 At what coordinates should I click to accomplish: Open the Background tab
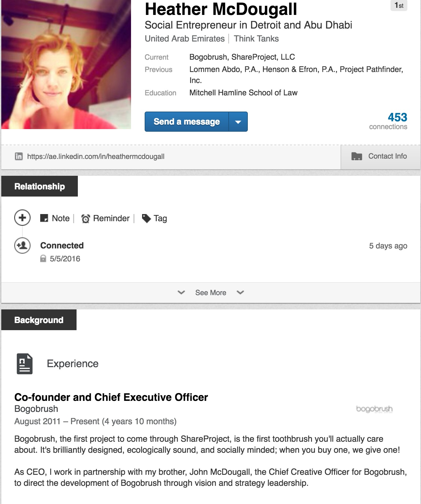(39, 320)
